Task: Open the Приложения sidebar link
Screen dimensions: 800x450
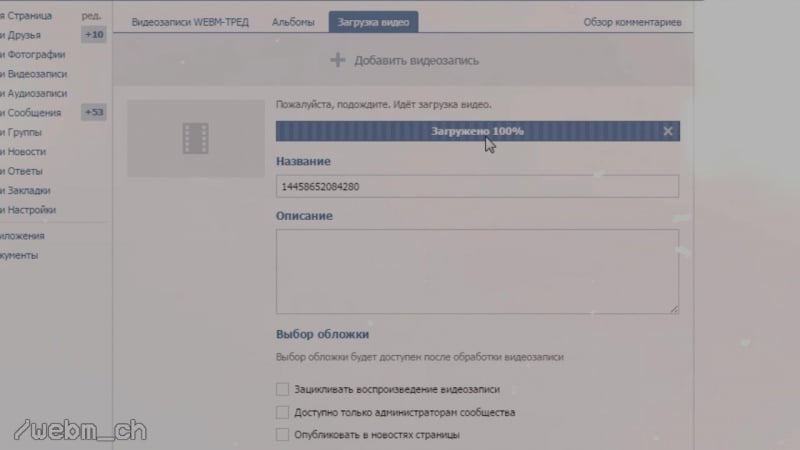Action: coord(22,236)
